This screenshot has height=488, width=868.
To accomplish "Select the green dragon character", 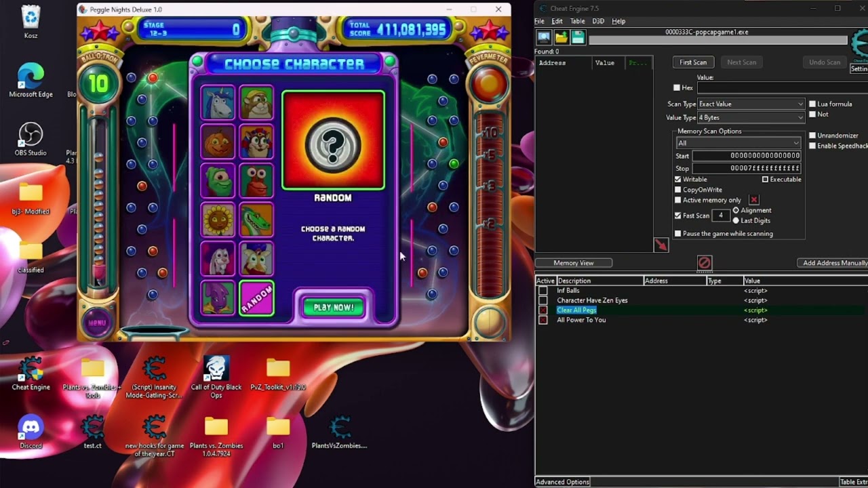I will (256, 220).
